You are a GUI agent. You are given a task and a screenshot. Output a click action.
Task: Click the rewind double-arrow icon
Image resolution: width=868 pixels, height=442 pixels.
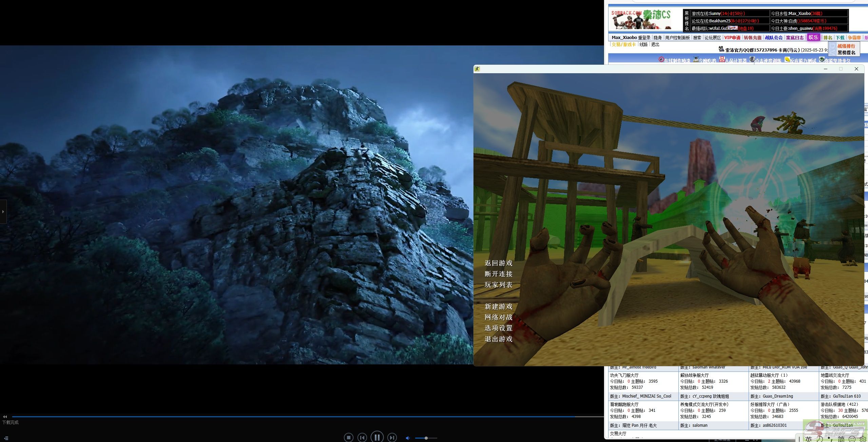5,417
